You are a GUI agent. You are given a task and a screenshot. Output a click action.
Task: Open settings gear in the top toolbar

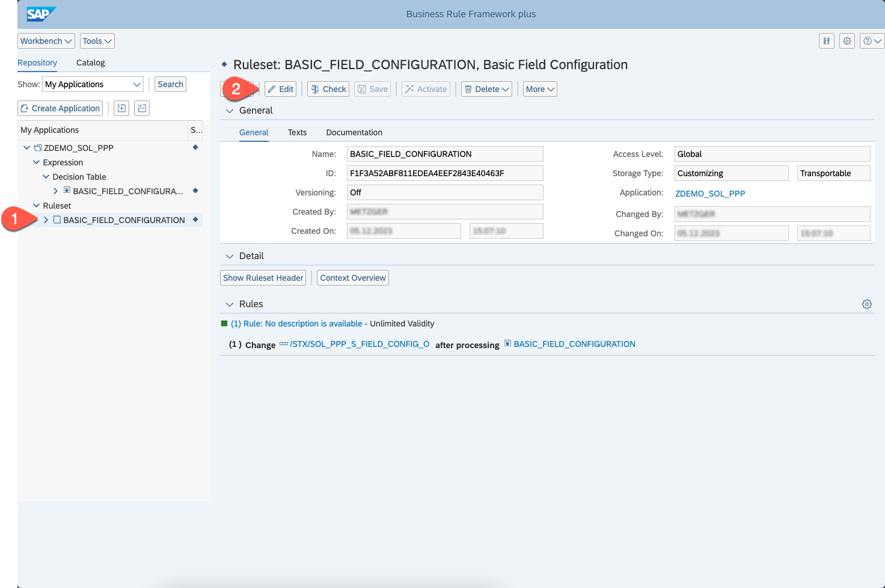tap(847, 41)
